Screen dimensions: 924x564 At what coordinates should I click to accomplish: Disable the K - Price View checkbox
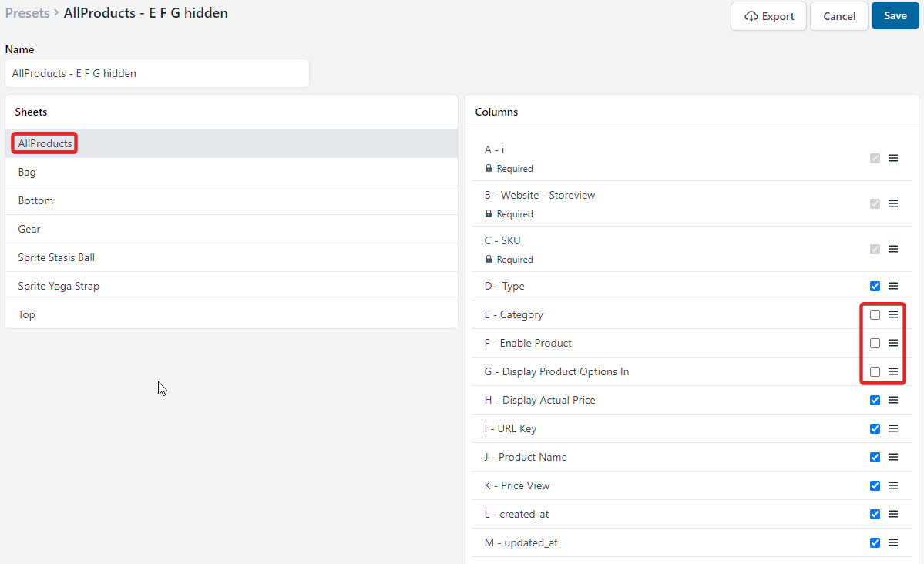[x=875, y=485]
